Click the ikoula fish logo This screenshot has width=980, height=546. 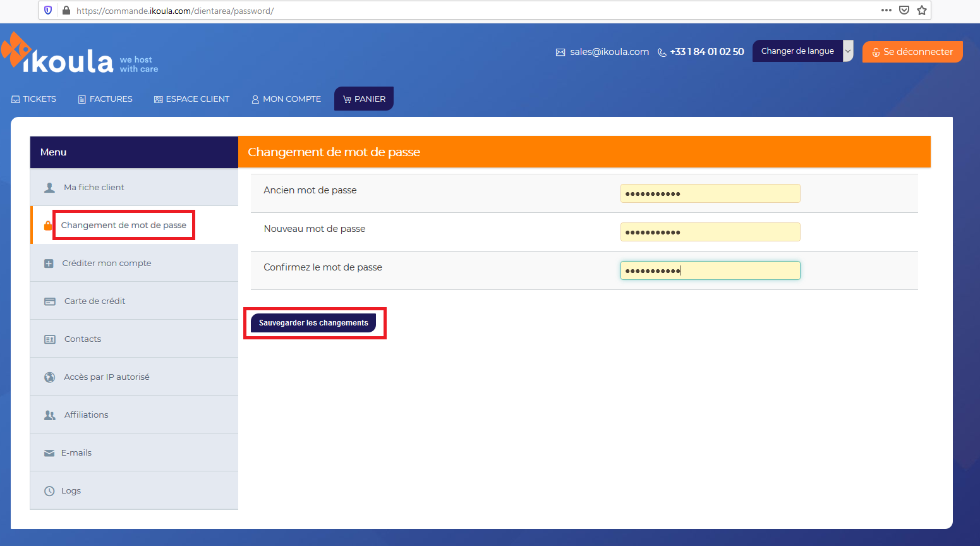tap(16, 50)
